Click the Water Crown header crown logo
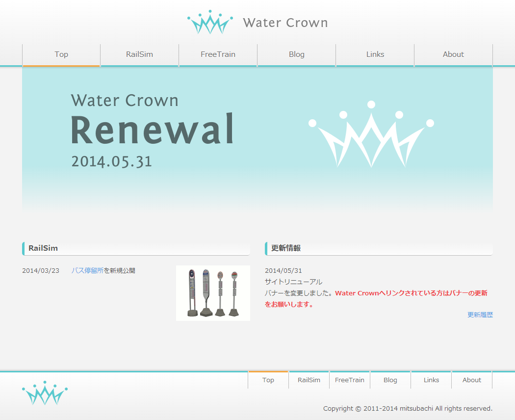Image resolution: width=515 pixels, height=420 pixels. [210, 22]
